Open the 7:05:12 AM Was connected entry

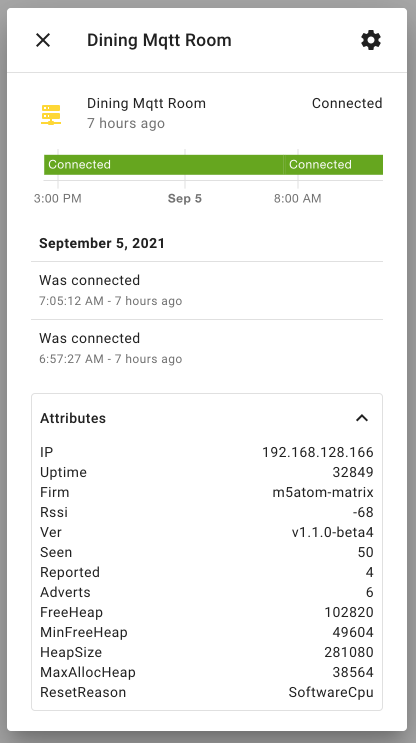[x=207, y=290]
